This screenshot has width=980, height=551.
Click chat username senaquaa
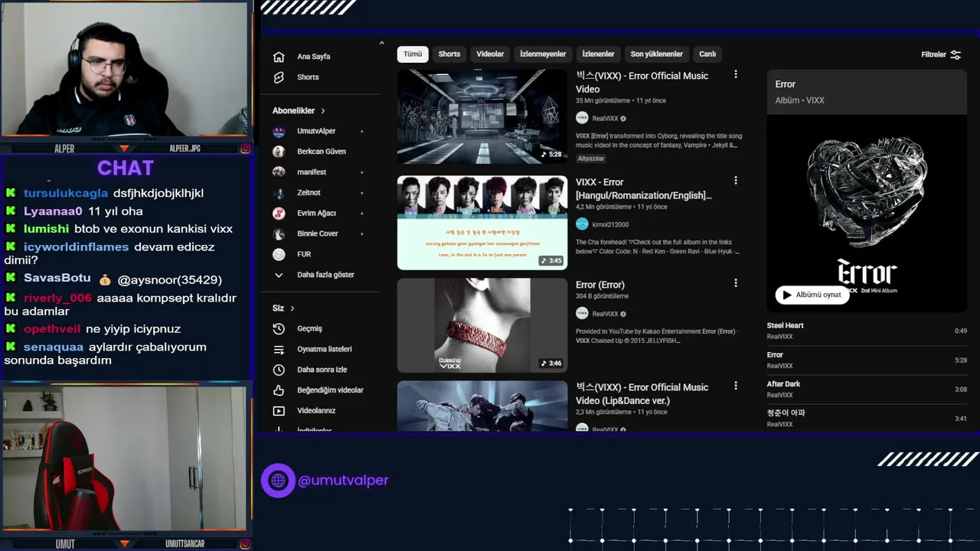54,347
